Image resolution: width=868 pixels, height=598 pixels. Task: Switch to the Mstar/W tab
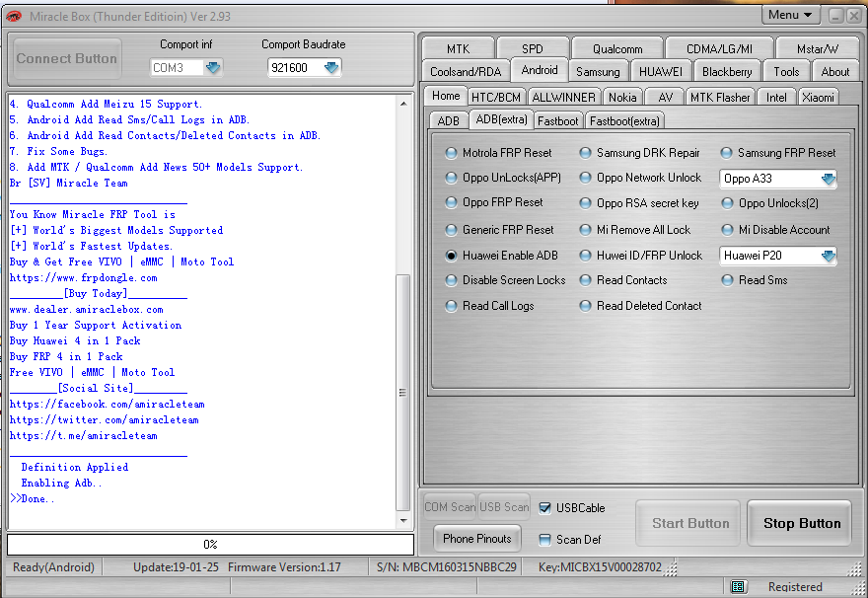(x=818, y=48)
